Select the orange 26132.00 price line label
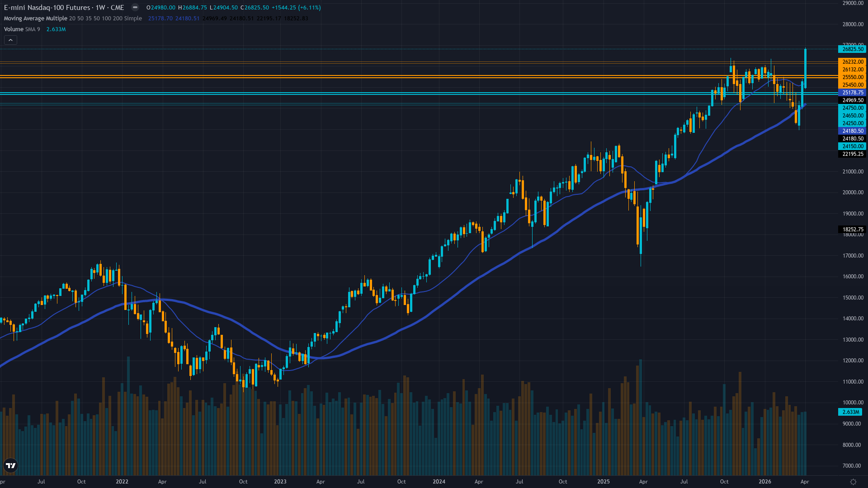This screenshot has width=868, height=488. (x=853, y=70)
